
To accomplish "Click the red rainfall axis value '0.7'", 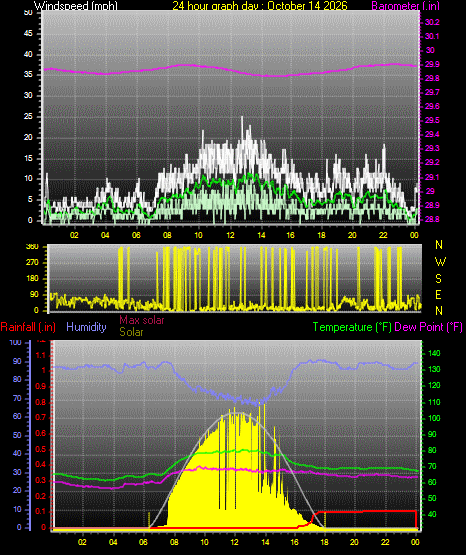I will [x=41, y=418].
